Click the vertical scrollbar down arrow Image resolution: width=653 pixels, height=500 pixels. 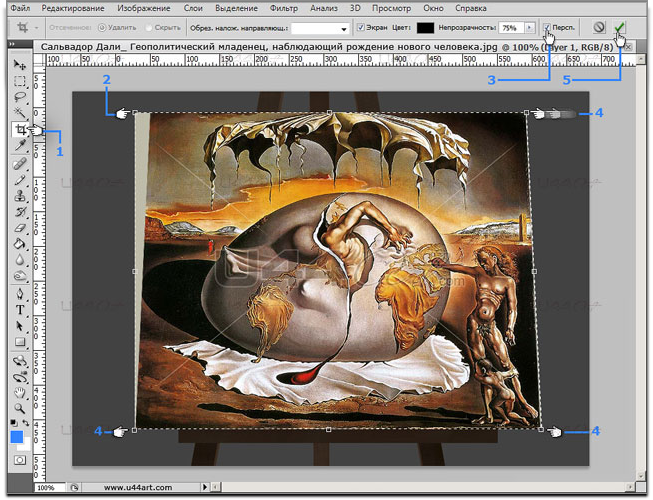tap(641, 475)
